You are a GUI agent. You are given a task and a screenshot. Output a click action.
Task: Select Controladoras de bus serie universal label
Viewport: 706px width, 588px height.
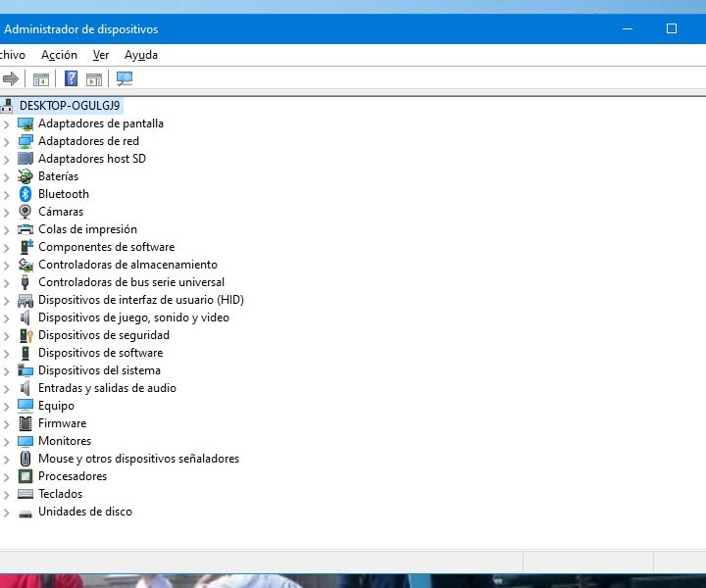(x=131, y=282)
